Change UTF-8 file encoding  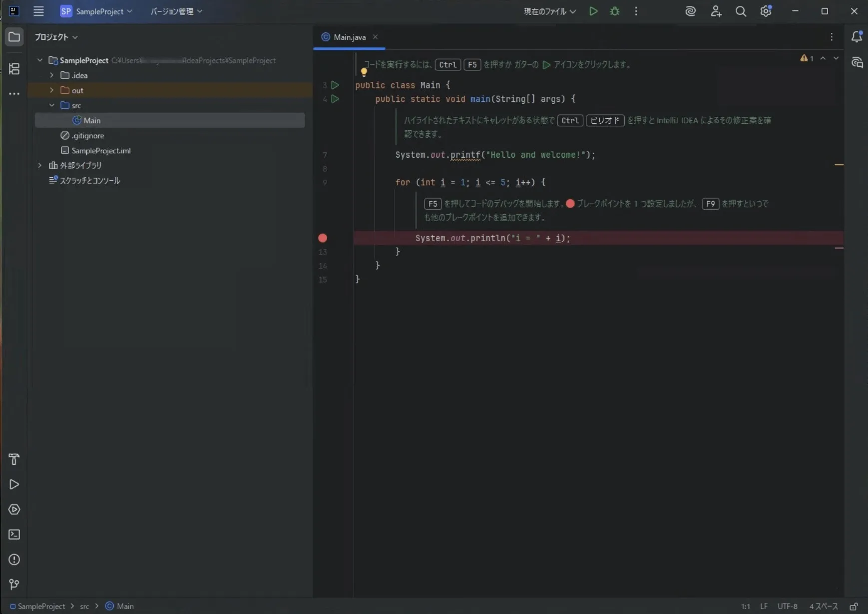point(787,606)
